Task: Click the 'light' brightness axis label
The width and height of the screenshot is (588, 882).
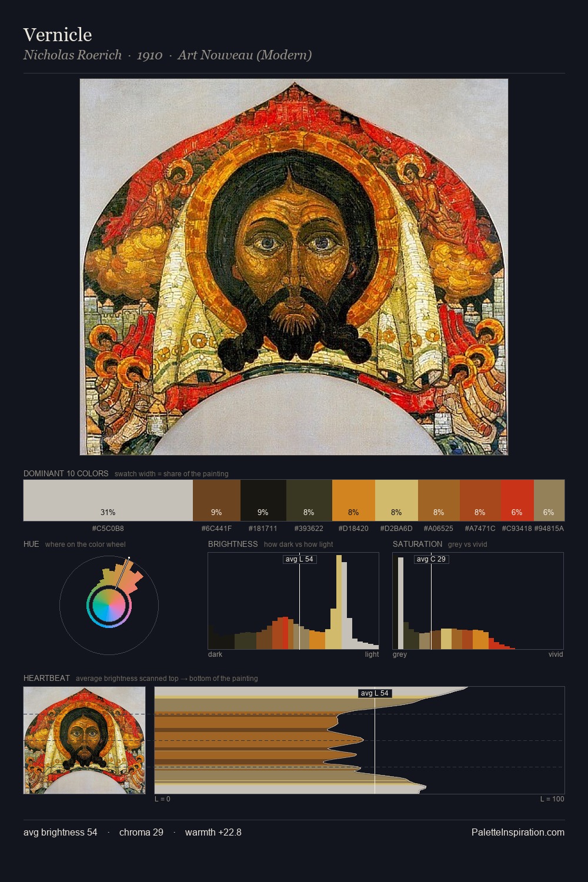Action: [372, 654]
